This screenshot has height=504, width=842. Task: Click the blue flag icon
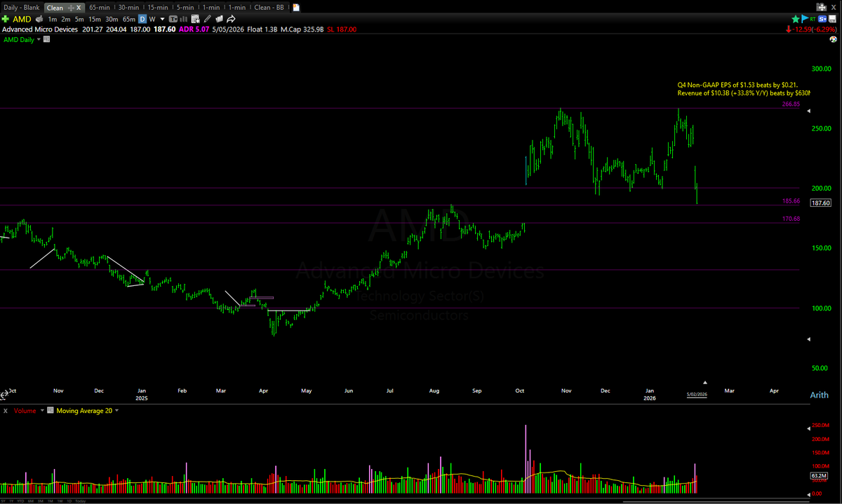tap(805, 18)
